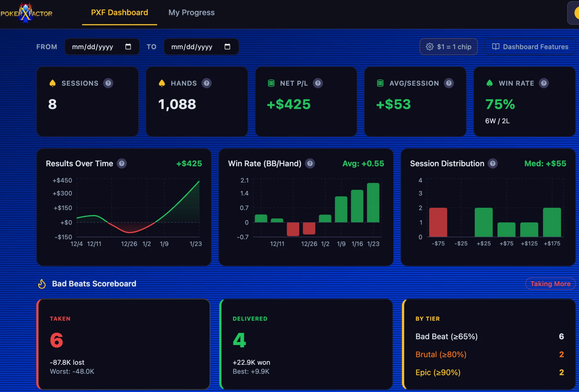Image resolution: width=579 pixels, height=392 pixels.
Task: Click the tallest green bar at 1/23
Action: click(373, 203)
